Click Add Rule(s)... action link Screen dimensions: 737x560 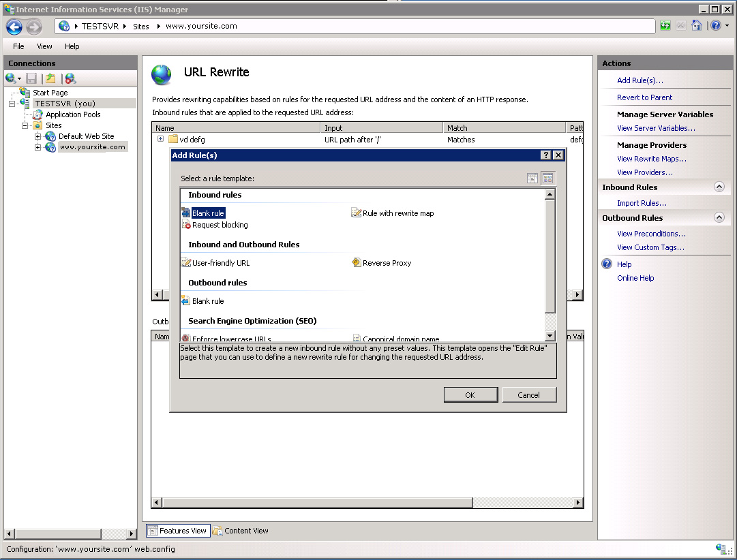[x=640, y=80]
